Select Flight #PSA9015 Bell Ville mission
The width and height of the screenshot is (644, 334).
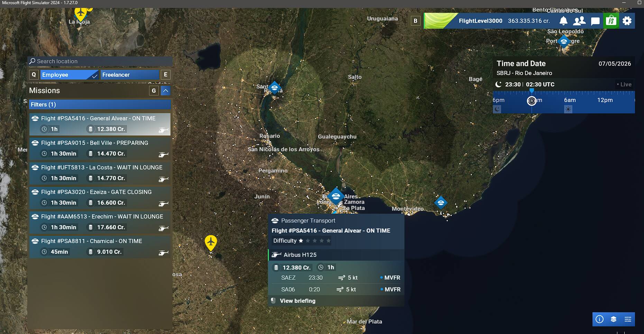100,148
